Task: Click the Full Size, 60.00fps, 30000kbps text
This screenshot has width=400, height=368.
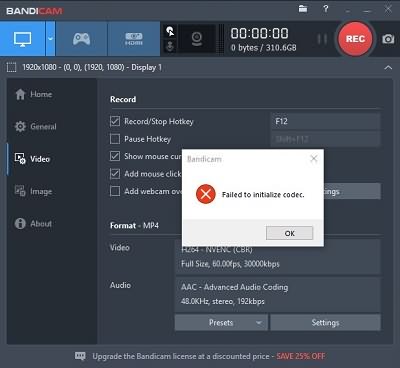Action: pos(230,264)
